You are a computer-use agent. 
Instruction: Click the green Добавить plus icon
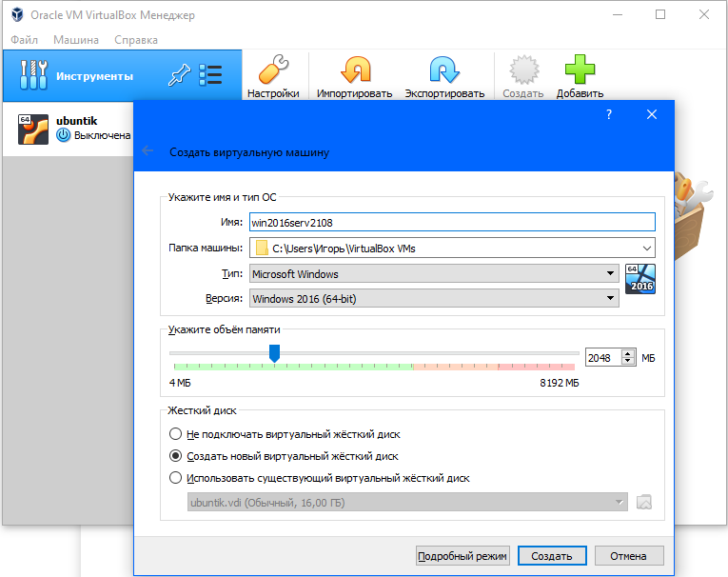click(580, 70)
